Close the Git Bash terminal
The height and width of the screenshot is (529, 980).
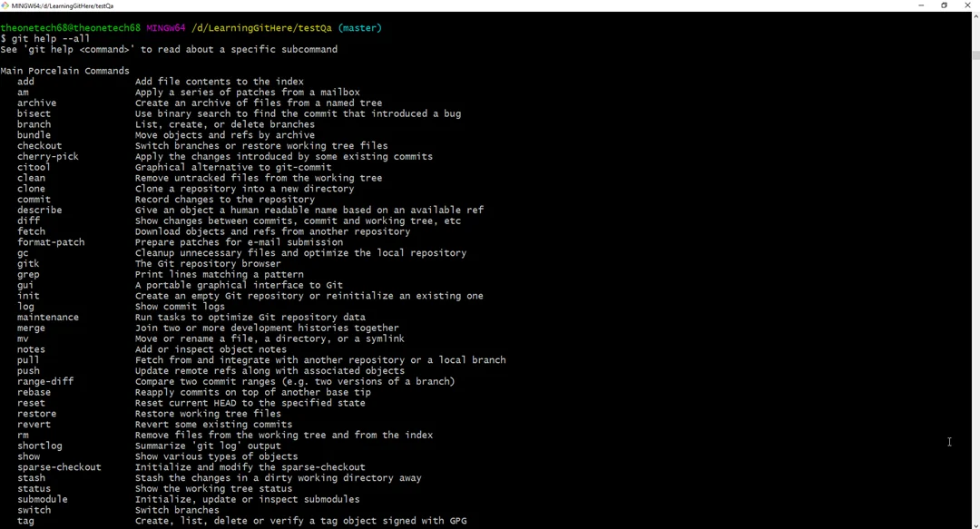pyautogui.click(x=967, y=5)
